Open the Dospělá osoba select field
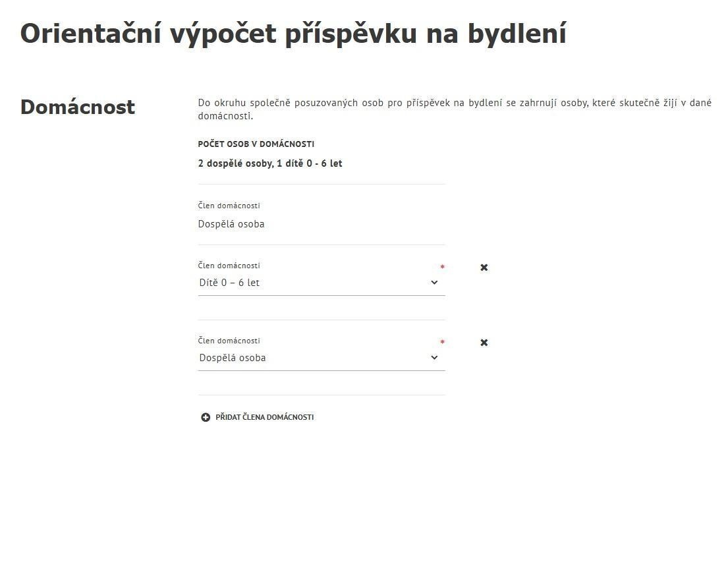This screenshot has height=572, width=728. coord(316,358)
